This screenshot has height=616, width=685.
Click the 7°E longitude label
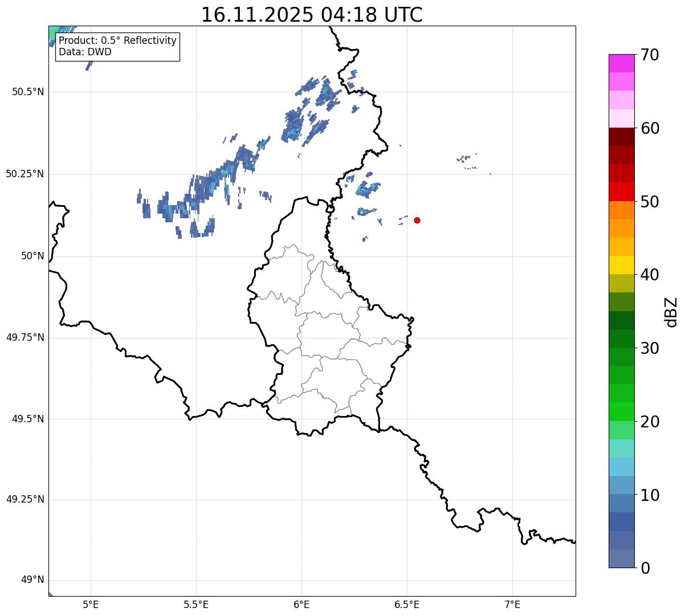[x=512, y=605]
